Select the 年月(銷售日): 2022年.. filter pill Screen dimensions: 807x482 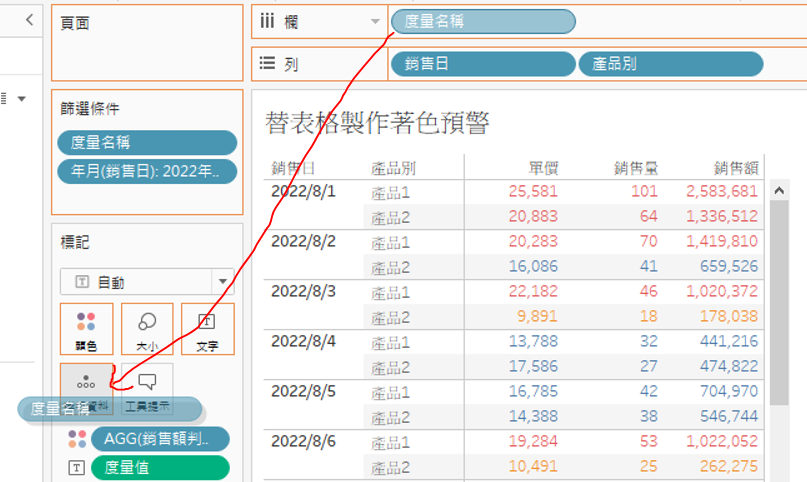click(147, 171)
